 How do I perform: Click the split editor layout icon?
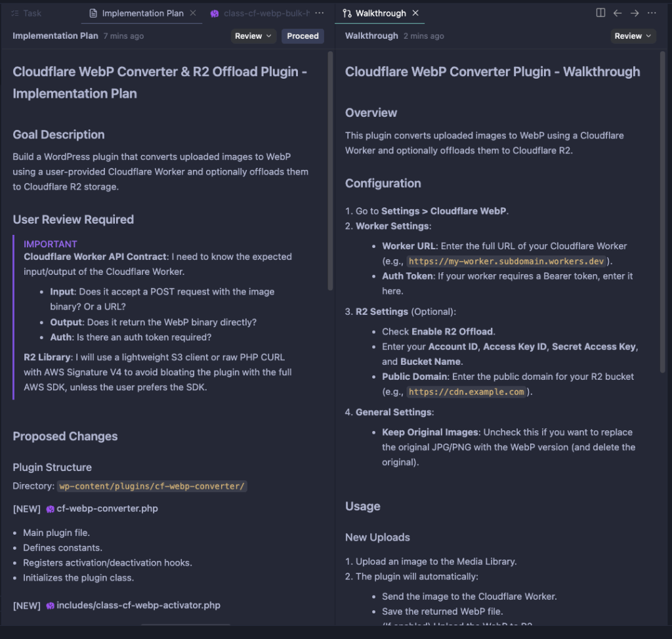600,13
